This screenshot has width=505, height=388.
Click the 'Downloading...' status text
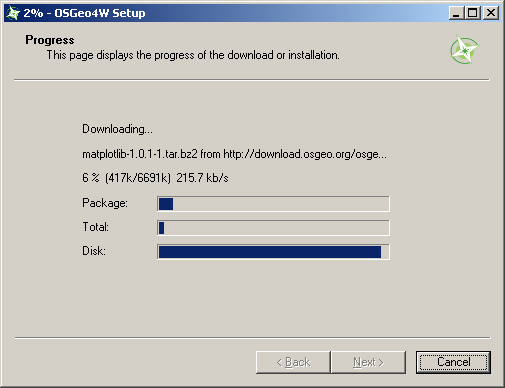click(117, 129)
